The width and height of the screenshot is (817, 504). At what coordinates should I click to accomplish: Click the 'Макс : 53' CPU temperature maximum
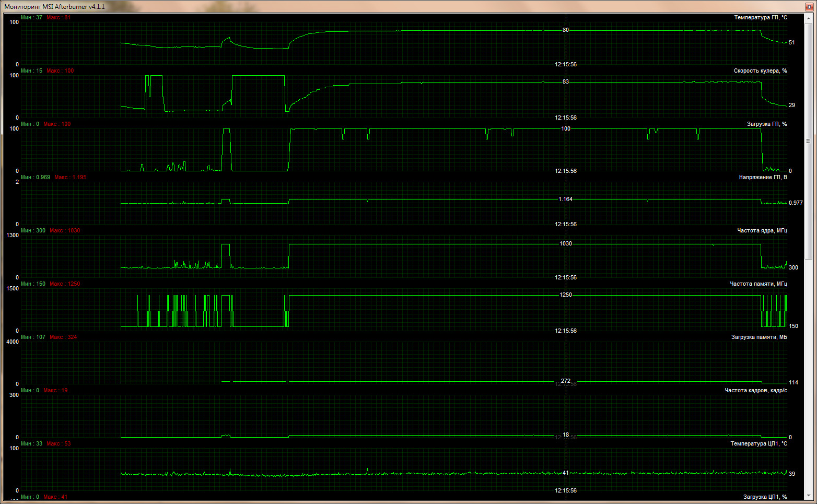point(59,444)
